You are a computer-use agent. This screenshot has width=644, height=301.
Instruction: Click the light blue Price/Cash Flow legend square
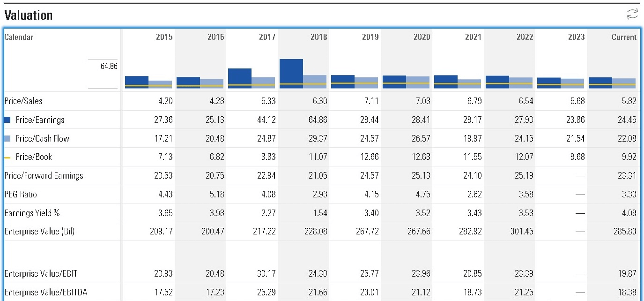(x=8, y=139)
